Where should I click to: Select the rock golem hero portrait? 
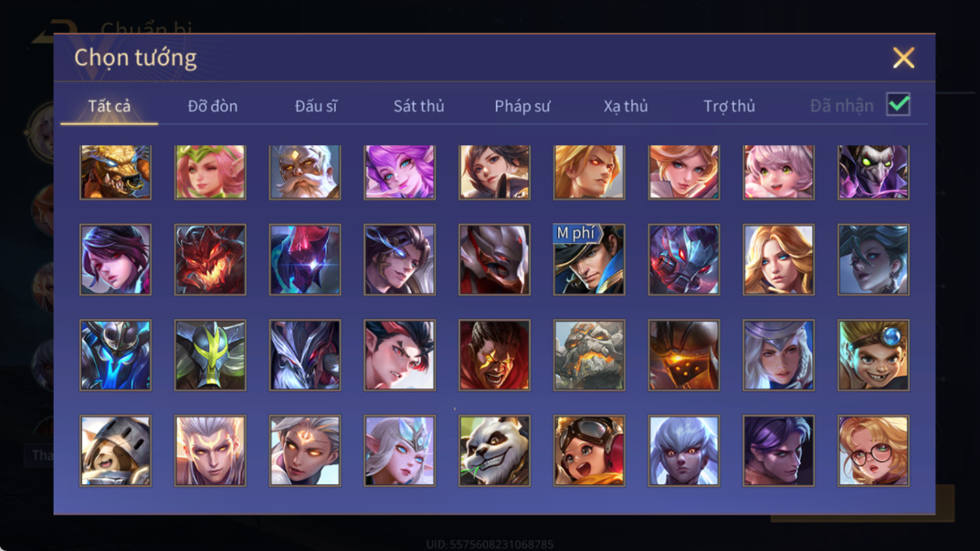click(x=589, y=355)
